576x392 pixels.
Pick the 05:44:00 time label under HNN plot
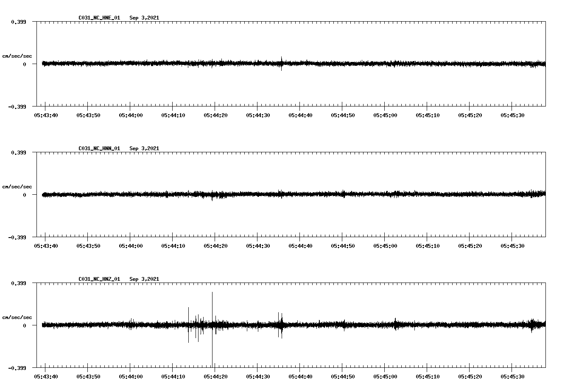131,246
